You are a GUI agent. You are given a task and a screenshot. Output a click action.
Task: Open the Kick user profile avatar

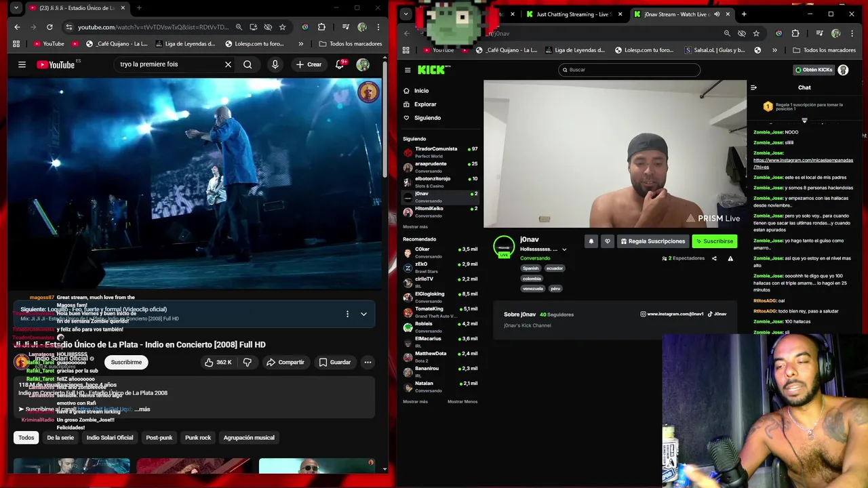843,70
